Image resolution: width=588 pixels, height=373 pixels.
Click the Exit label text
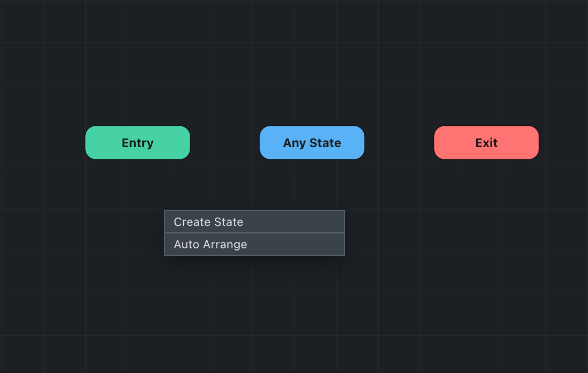point(486,143)
